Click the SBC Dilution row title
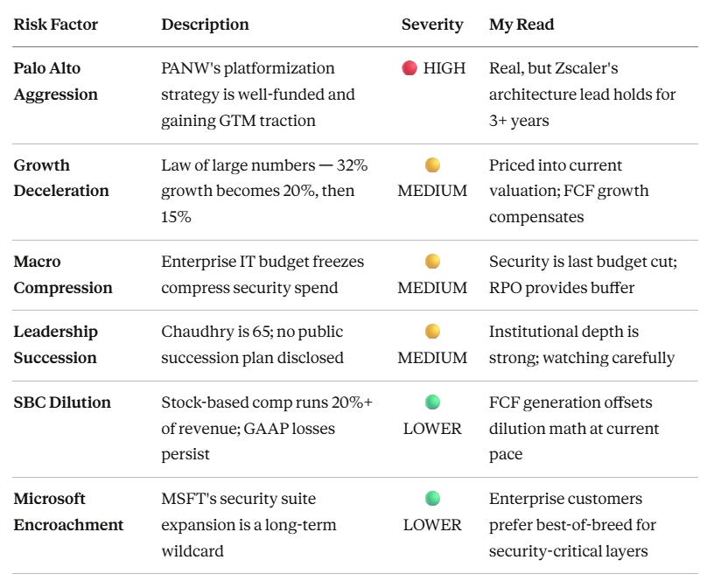Screen dimensions: 707x588 coord(62,402)
